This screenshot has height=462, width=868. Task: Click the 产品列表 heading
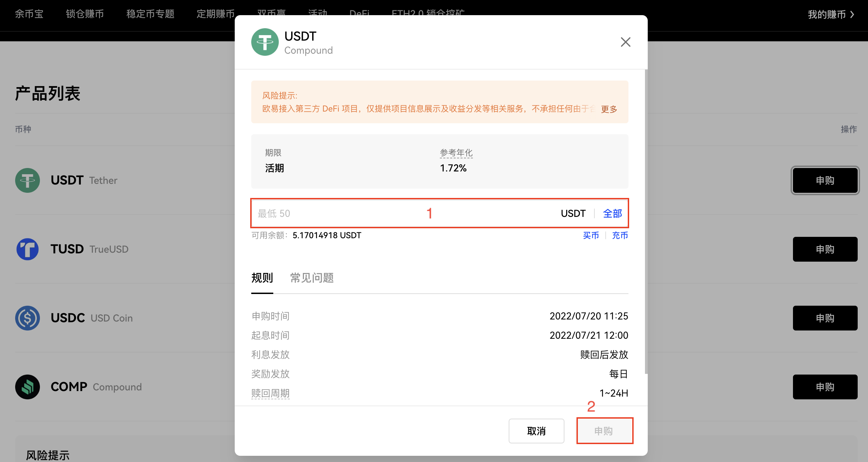[47, 93]
